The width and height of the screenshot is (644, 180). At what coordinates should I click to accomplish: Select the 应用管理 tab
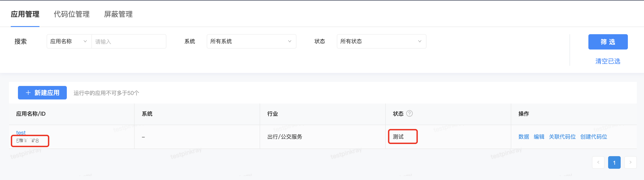point(25,14)
